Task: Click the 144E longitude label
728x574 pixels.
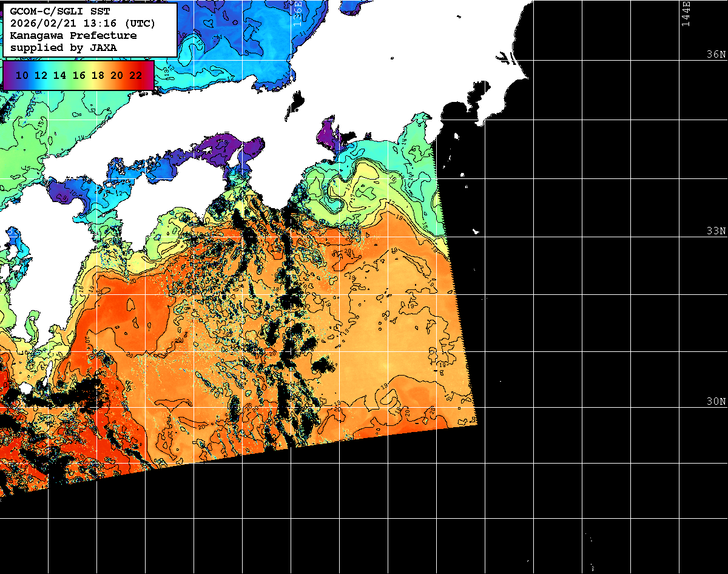Action: coord(686,13)
